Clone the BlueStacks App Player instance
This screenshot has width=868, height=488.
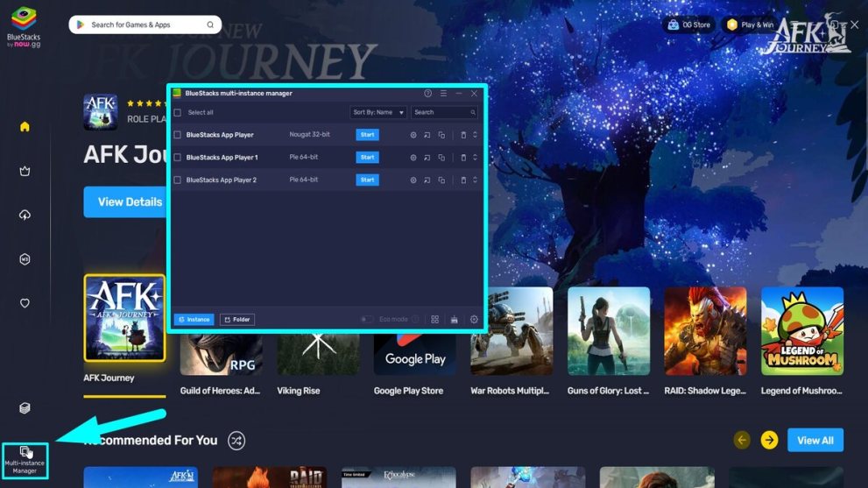click(441, 135)
